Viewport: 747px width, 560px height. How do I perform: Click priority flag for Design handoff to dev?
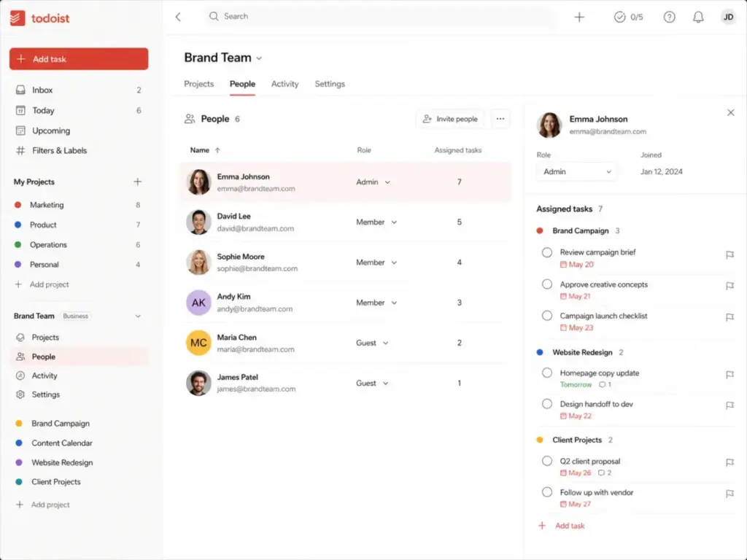[x=729, y=405]
